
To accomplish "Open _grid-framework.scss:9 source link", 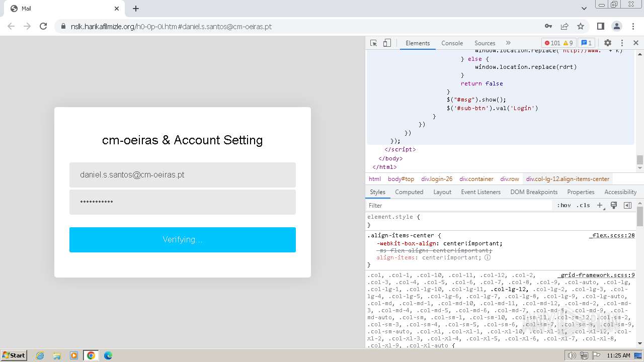I will coord(596,275).
